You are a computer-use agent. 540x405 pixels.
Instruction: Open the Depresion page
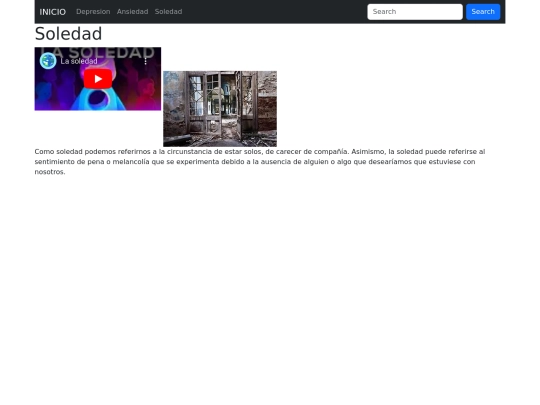pyautogui.click(x=93, y=12)
